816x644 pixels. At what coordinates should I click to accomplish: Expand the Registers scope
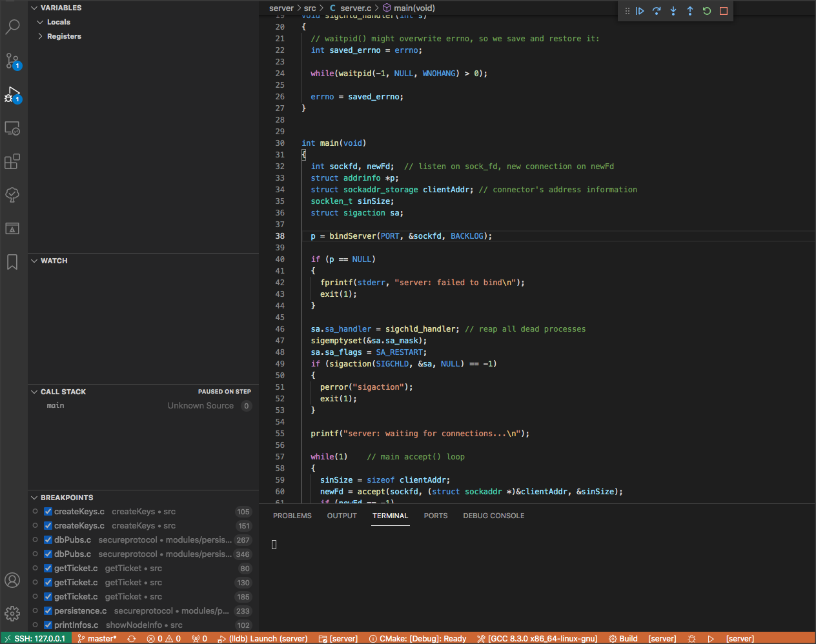(40, 36)
